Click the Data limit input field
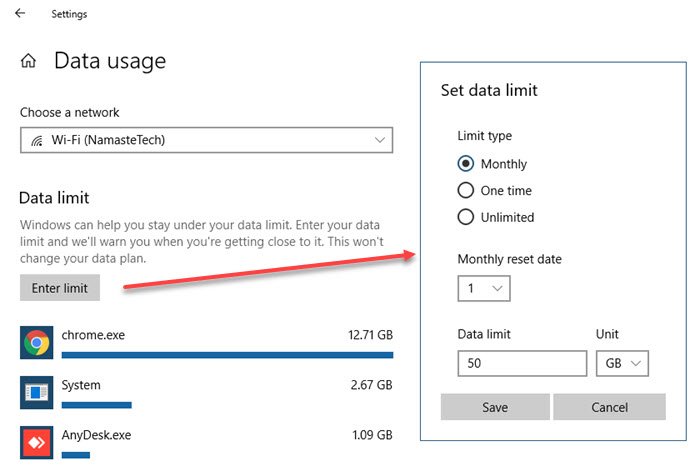Screen dimensions: 700x471 [522, 364]
